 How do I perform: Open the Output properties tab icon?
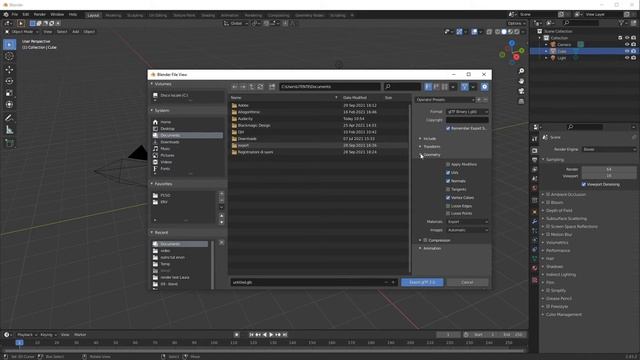coord(535,160)
